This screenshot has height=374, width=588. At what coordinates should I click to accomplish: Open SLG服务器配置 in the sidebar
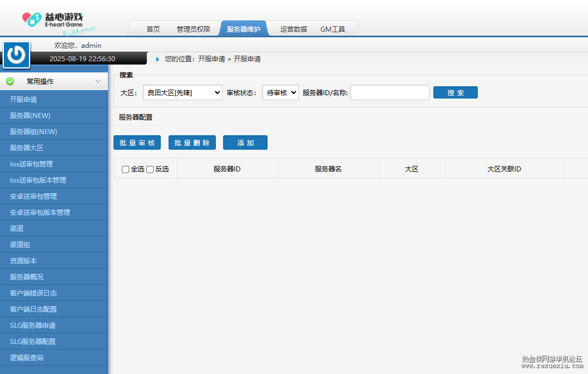(x=54, y=341)
